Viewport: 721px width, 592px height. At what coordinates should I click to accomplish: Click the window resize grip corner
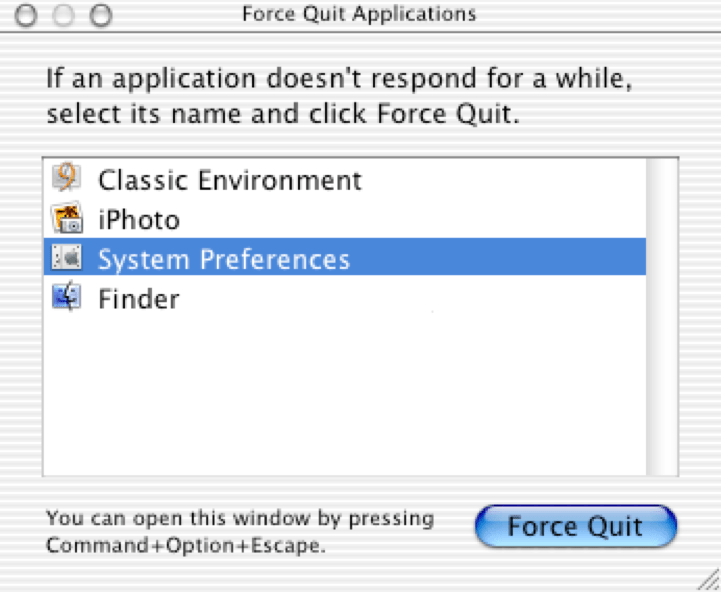(708, 580)
